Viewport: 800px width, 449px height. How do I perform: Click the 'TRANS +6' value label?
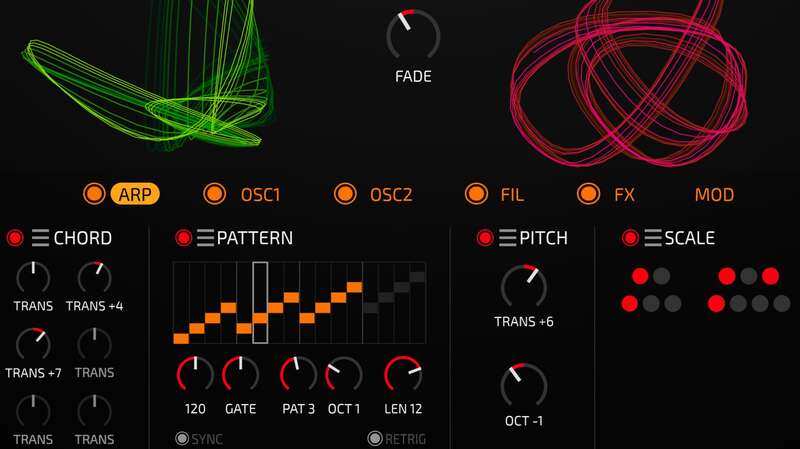(524, 322)
